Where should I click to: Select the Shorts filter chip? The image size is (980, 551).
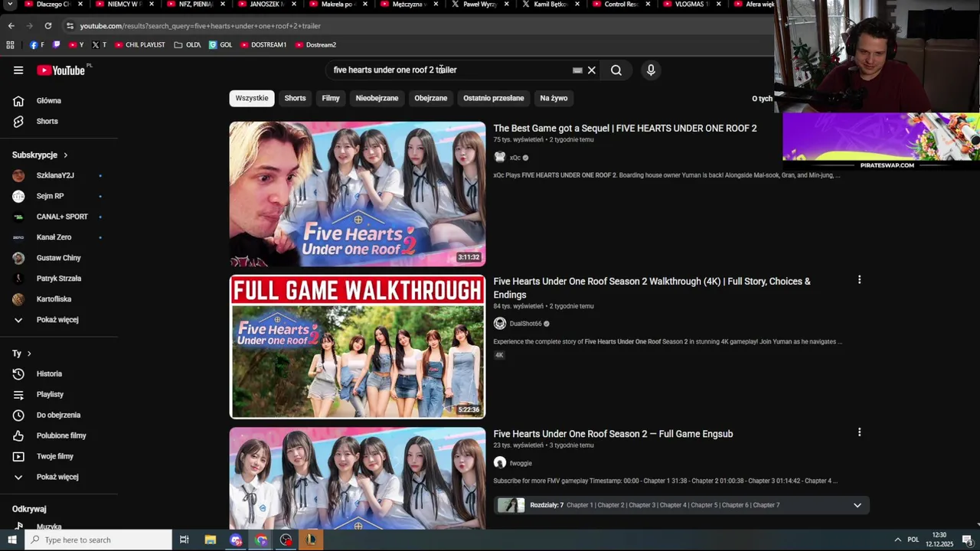295,99
